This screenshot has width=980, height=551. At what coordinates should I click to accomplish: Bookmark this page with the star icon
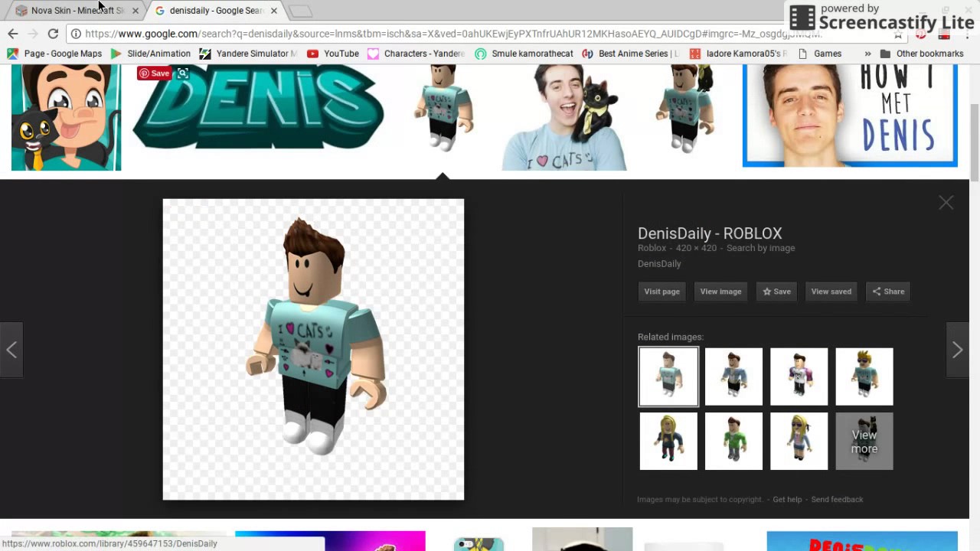click(x=897, y=34)
